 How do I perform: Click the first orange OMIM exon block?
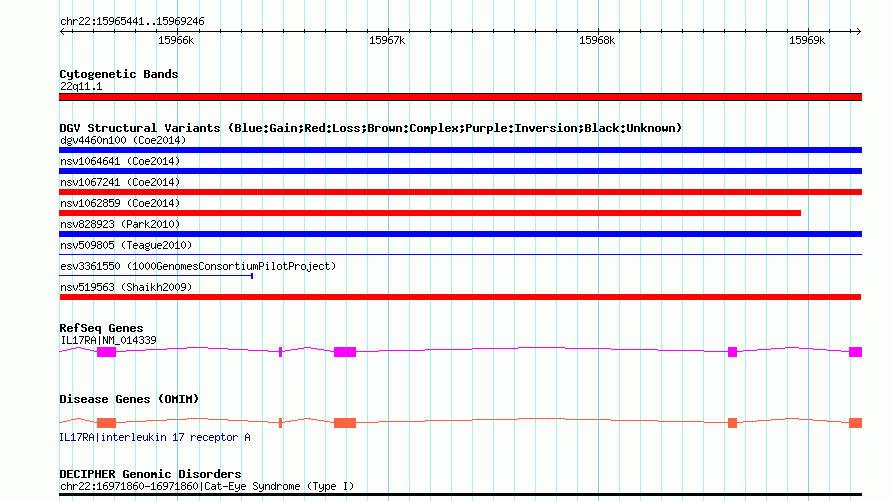106,423
